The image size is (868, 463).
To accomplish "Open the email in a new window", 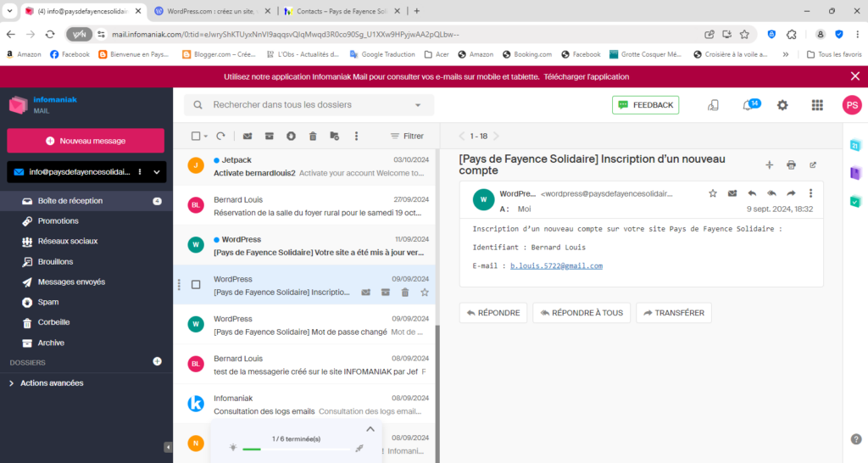I will coord(813,165).
